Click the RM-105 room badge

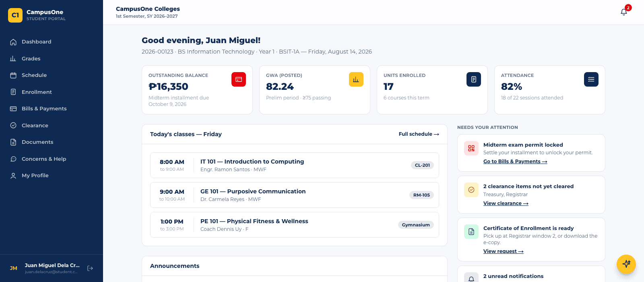[421, 195]
